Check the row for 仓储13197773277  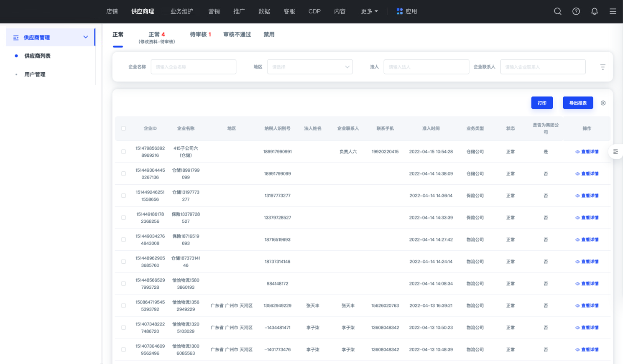pyautogui.click(x=123, y=196)
